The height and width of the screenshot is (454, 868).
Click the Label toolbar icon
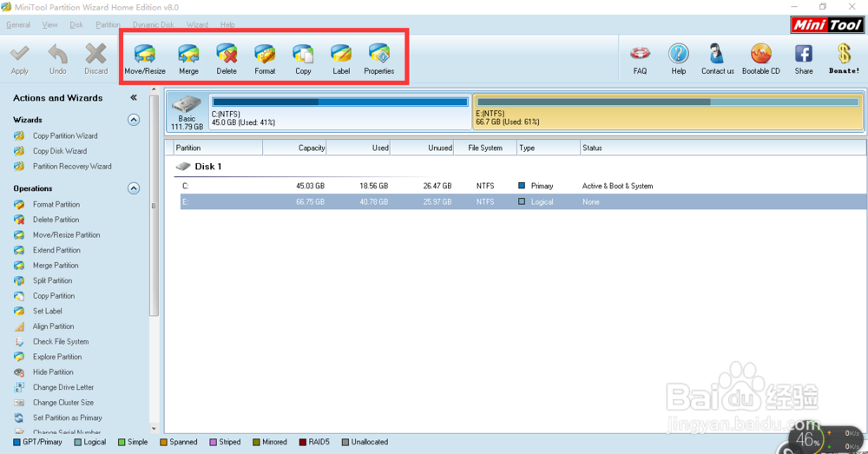click(341, 54)
